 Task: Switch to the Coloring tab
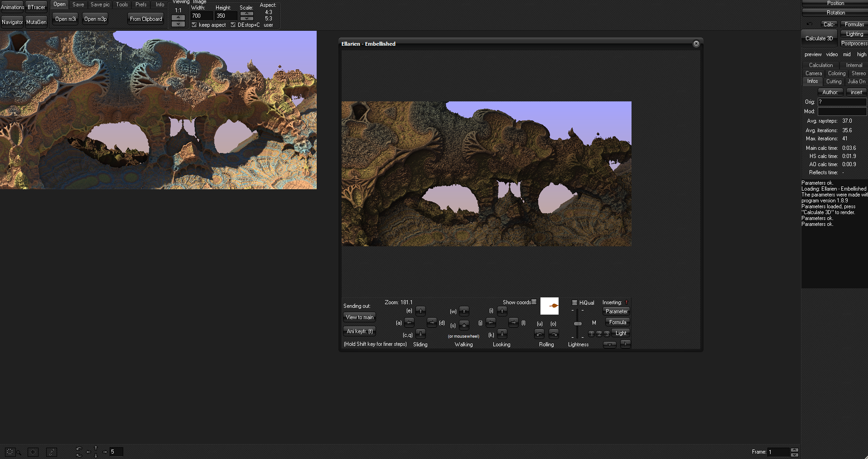[x=836, y=73]
